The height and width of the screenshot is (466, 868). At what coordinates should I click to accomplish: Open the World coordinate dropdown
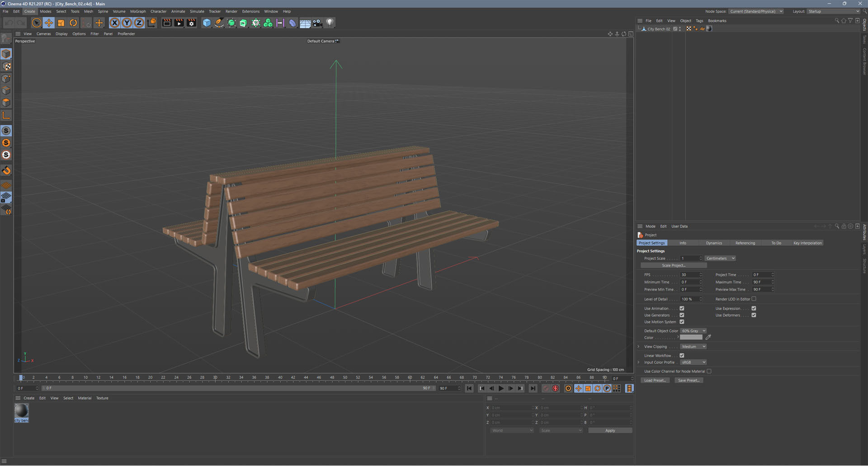(x=512, y=431)
